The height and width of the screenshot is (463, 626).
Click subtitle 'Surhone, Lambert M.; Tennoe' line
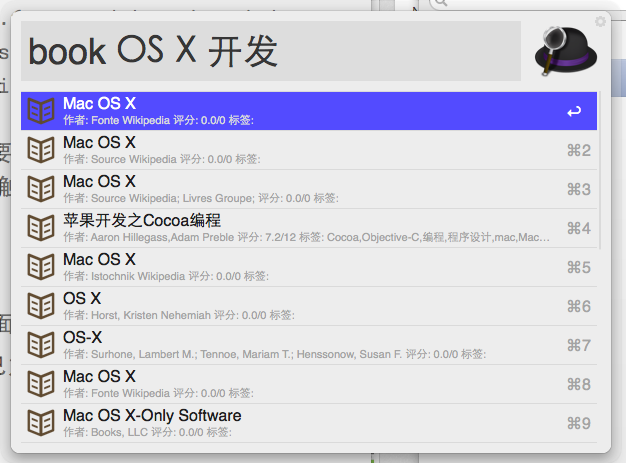pyautogui.click(x=275, y=354)
